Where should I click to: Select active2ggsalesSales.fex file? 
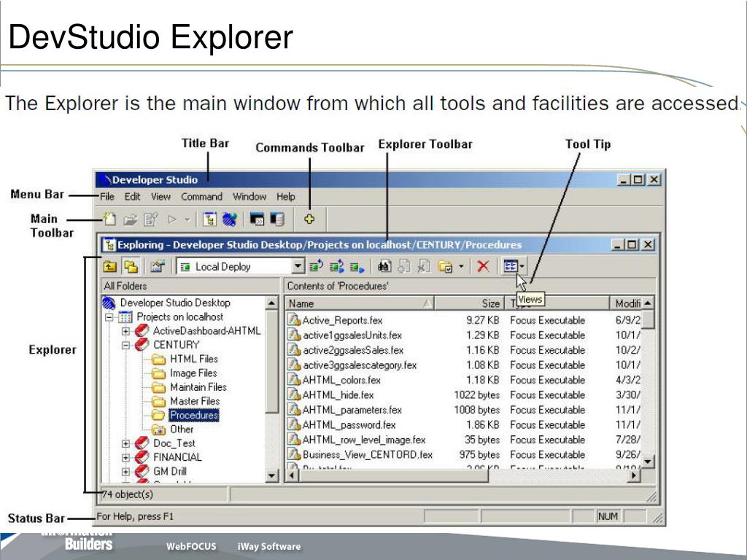353,350
